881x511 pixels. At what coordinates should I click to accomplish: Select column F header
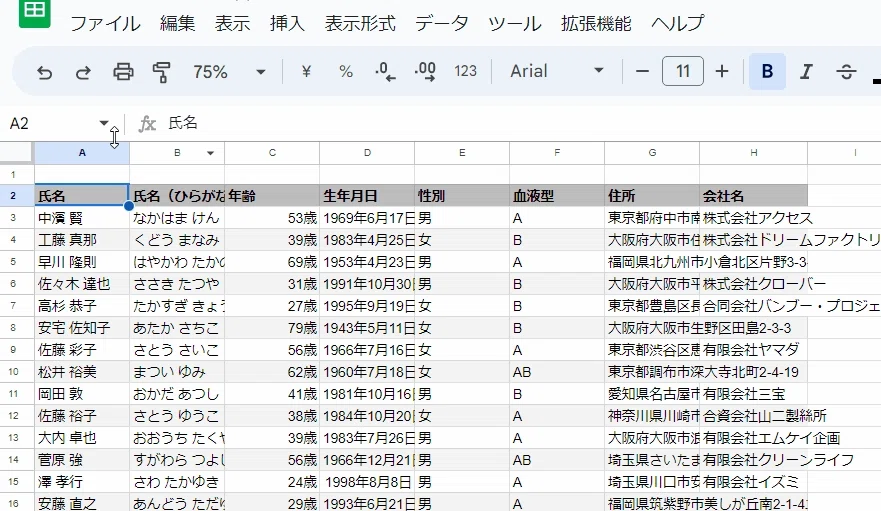coord(557,153)
